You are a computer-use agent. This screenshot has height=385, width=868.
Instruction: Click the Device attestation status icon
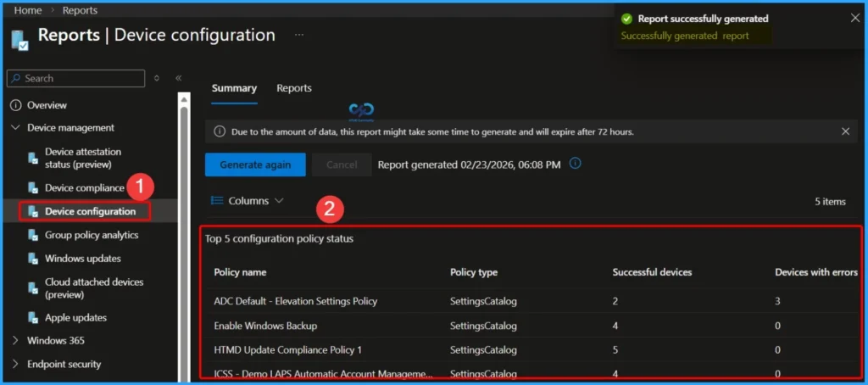point(33,159)
